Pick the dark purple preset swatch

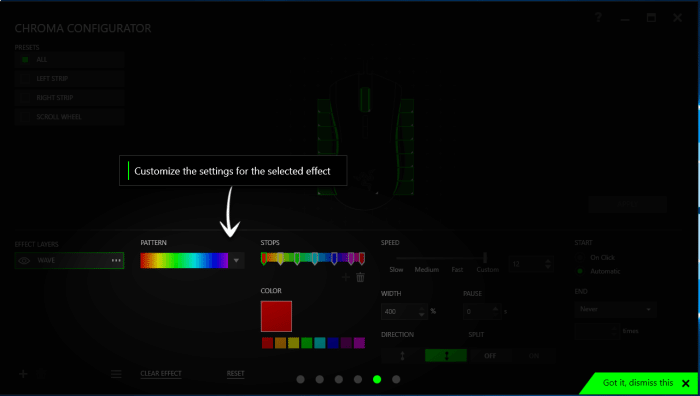pos(346,343)
